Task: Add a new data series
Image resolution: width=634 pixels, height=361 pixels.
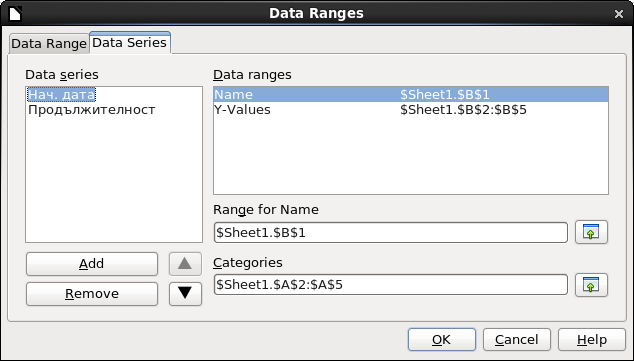Action: tap(92, 264)
